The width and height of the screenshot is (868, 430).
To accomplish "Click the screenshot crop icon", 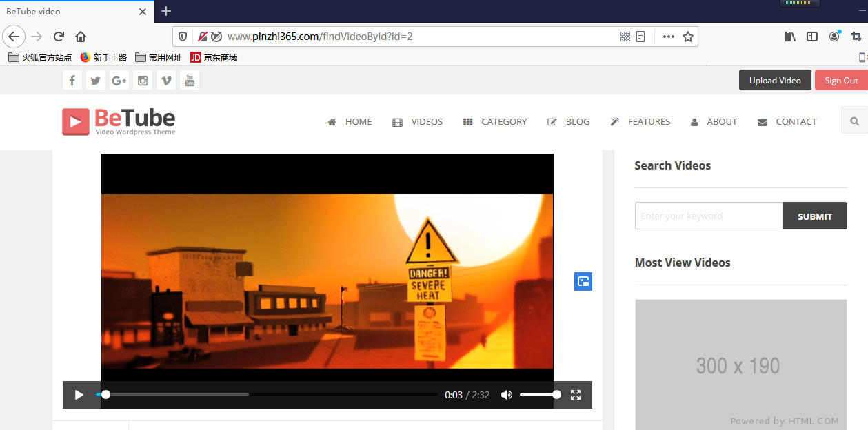I will (x=856, y=37).
